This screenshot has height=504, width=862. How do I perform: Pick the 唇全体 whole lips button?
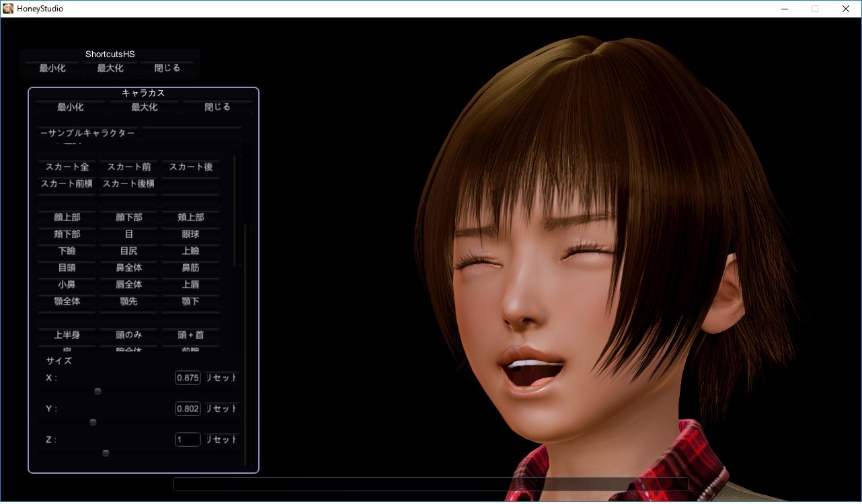tap(129, 284)
